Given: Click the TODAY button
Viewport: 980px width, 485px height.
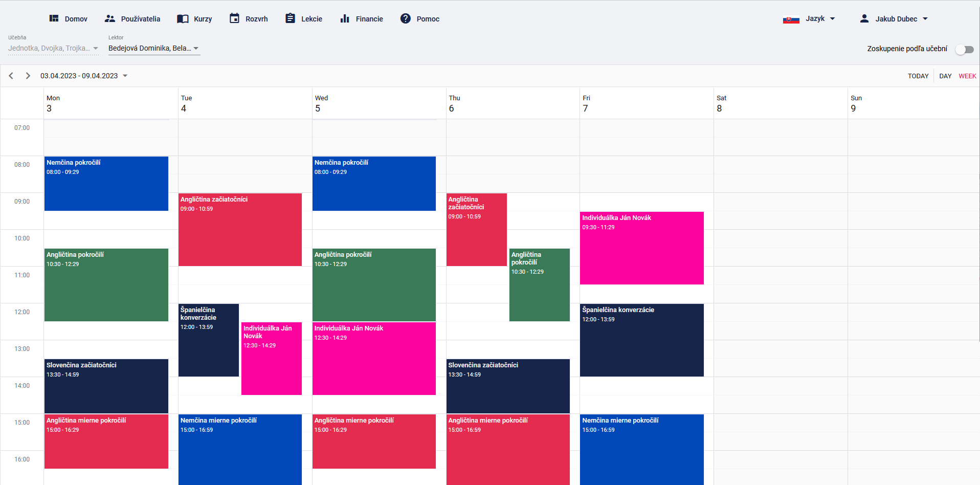Looking at the screenshot, I should point(918,76).
